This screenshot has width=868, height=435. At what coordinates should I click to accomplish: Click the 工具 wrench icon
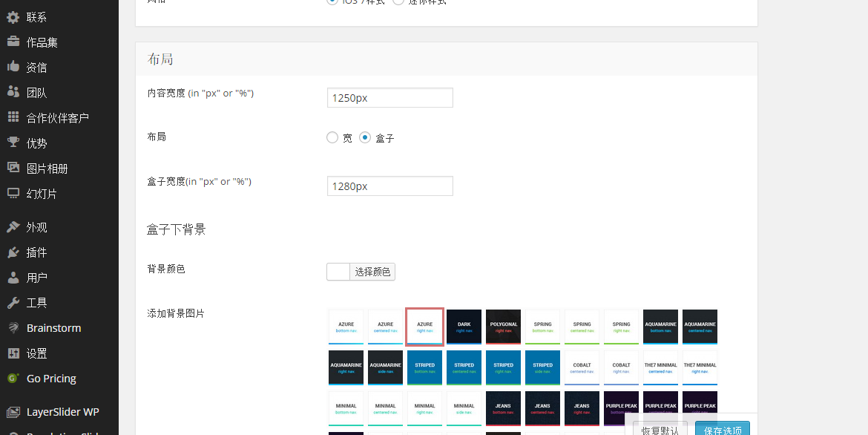(x=13, y=302)
